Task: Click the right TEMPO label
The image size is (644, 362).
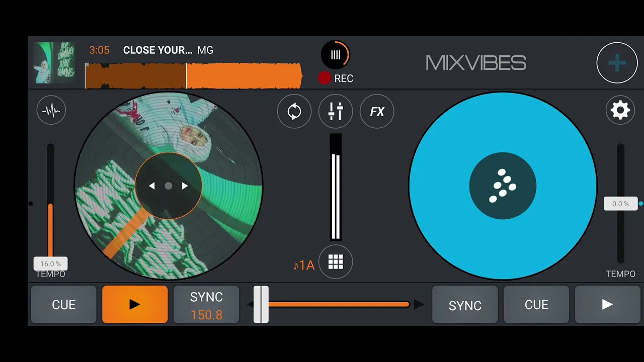Action: 620,274
